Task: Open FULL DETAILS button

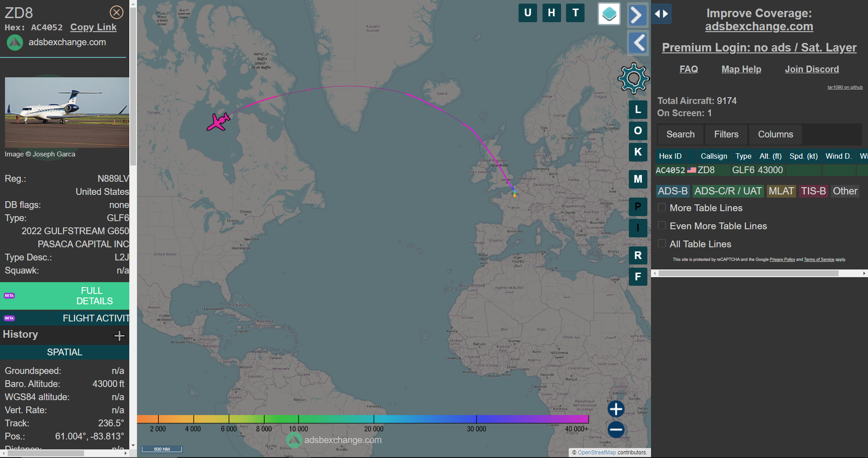Action: 65,296
